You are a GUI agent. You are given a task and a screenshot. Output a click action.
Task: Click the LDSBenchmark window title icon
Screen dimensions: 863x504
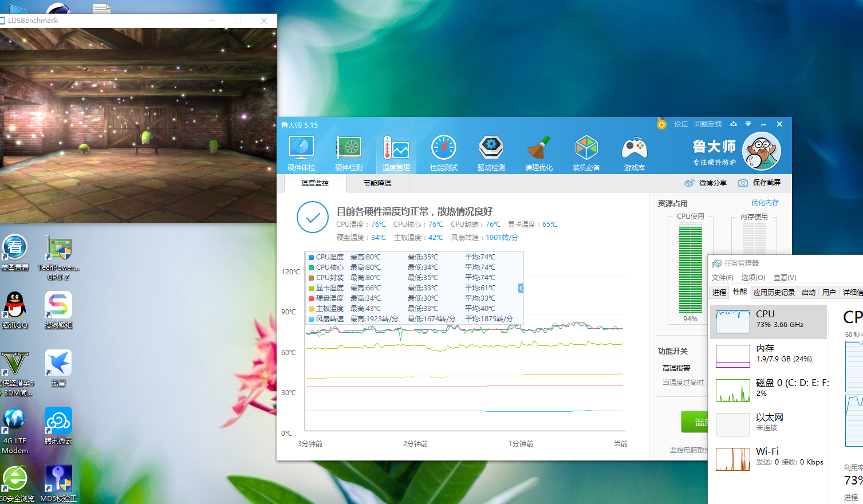(x=2, y=21)
